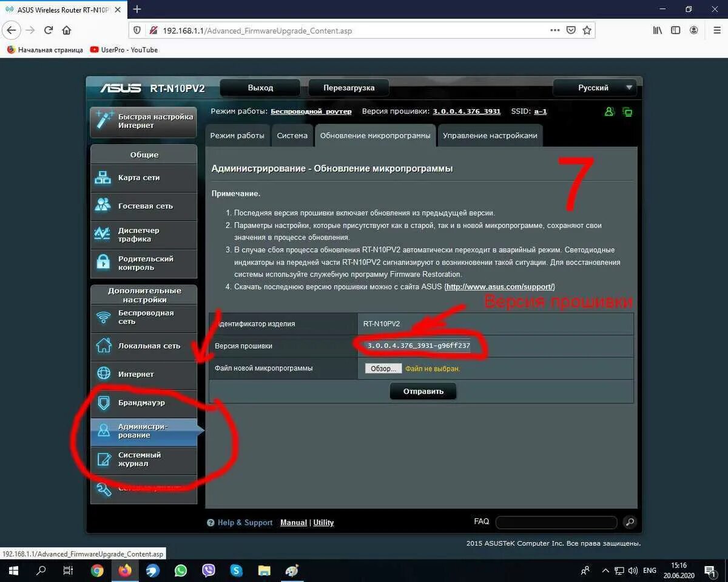Click the FAQ search magnifier icon
The width and height of the screenshot is (728, 582).
point(630,522)
